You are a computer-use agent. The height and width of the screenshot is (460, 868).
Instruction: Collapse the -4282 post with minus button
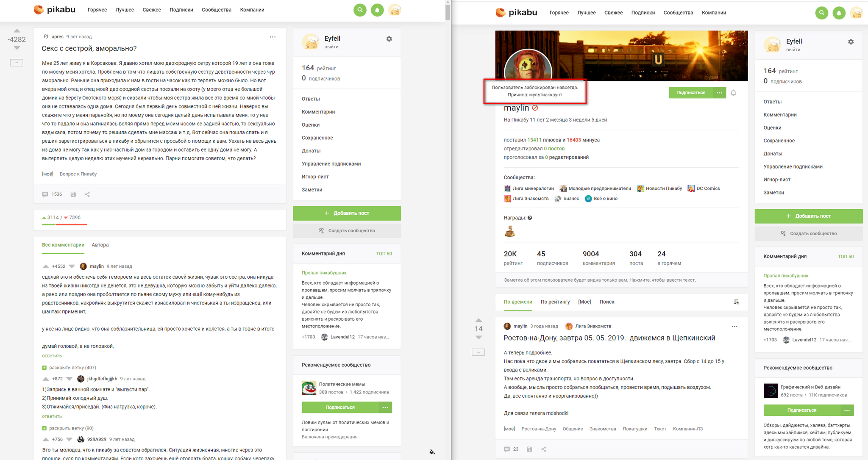(x=17, y=63)
